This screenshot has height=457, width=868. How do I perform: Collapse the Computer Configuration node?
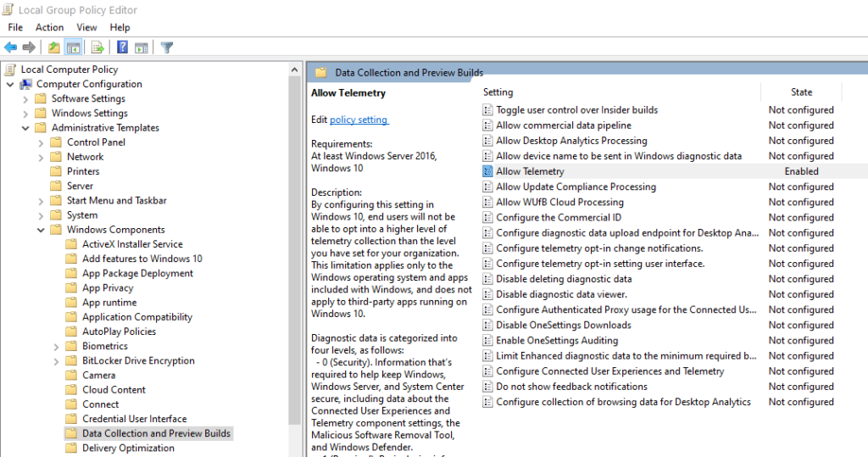click(10, 84)
